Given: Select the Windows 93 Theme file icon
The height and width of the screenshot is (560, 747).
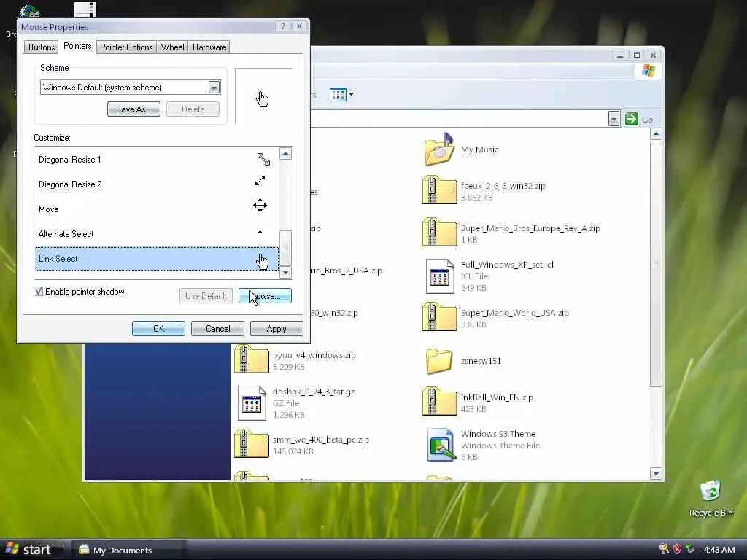Looking at the screenshot, I should [441, 445].
